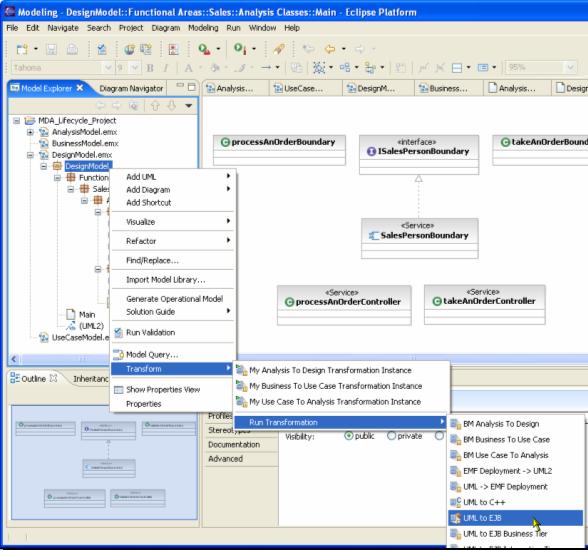Click the ISalesPersonBoundary interface icon
Viewport: 588px width, 550px height.
click(371, 151)
